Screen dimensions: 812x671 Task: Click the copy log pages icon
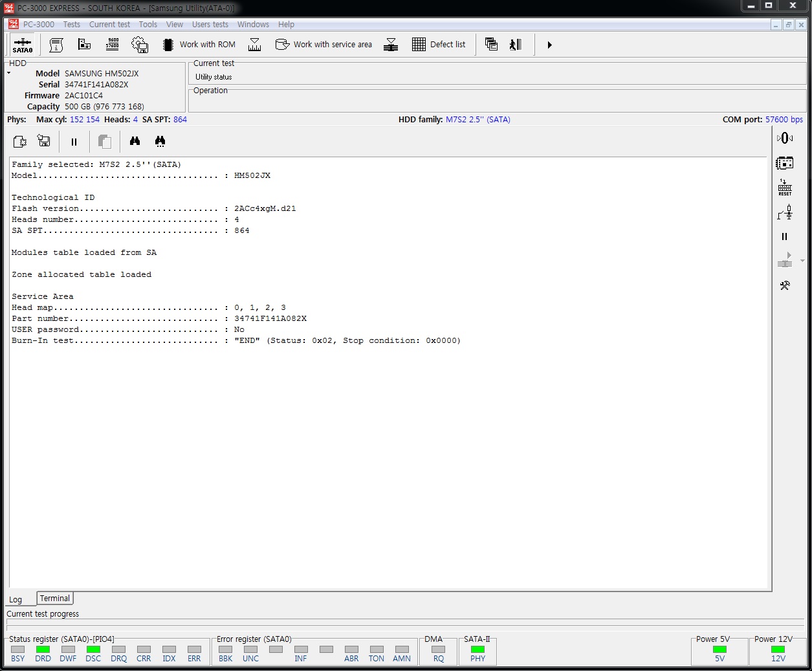(x=104, y=141)
